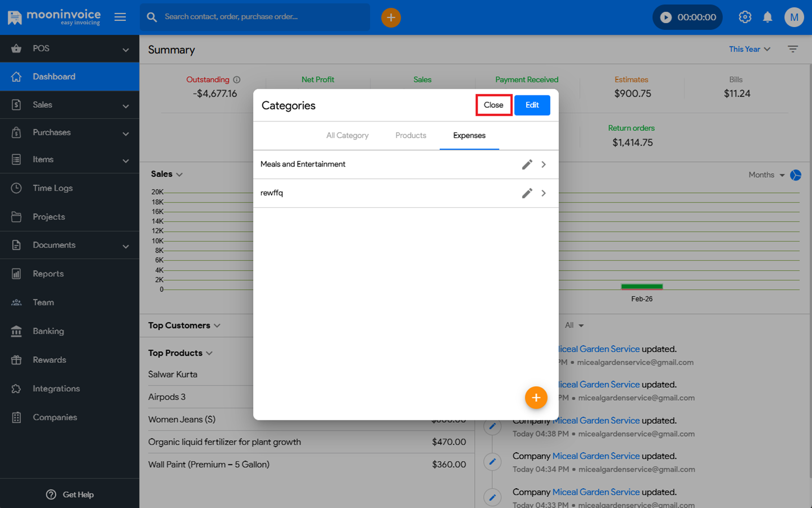Viewport: 812px width, 508px height.
Task: Toggle the hamburger sidebar menu
Action: (120, 17)
